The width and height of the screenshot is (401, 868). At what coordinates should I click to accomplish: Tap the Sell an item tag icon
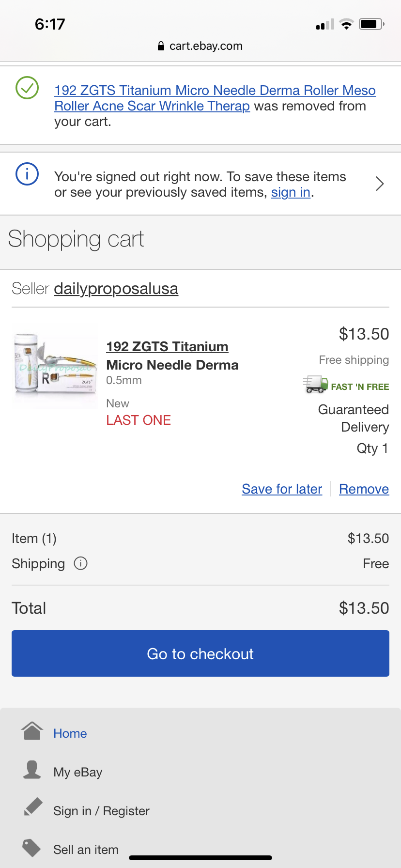point(31,848)
